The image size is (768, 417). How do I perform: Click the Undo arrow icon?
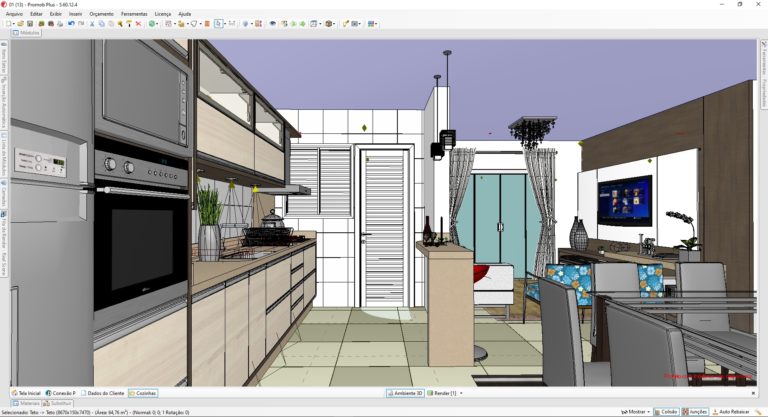[x=71, y=23]
